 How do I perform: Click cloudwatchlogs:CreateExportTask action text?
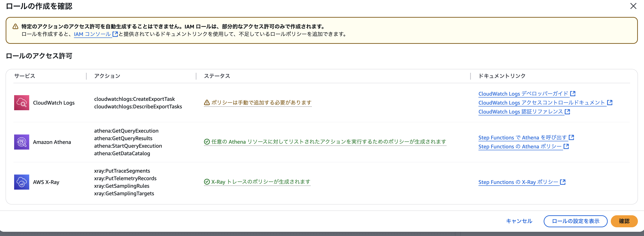click(135, 99)
